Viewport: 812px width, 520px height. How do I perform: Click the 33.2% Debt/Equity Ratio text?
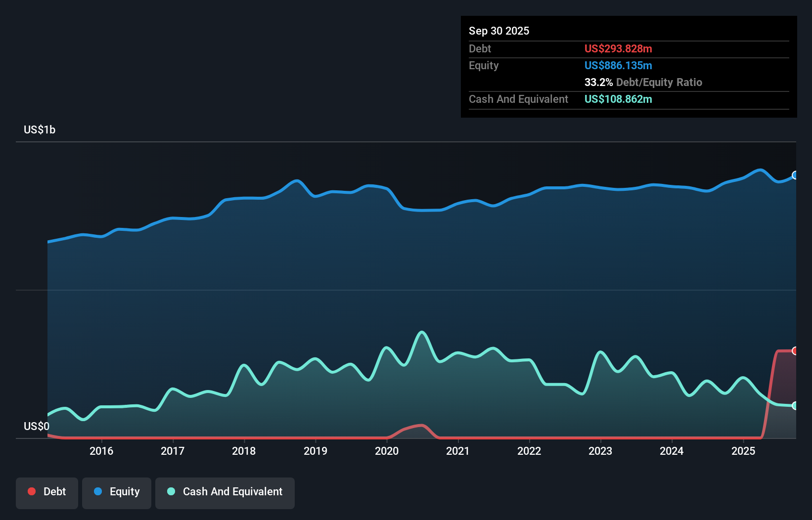[x=643, y=82]
